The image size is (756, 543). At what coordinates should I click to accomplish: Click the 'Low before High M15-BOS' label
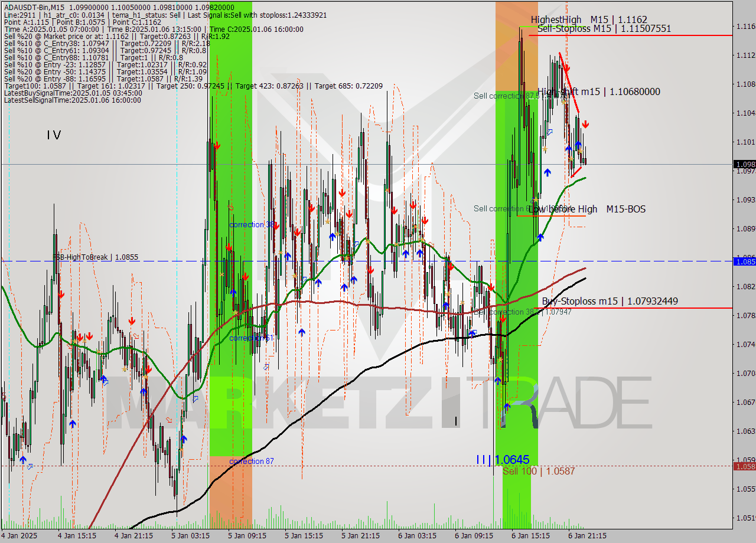586,209
